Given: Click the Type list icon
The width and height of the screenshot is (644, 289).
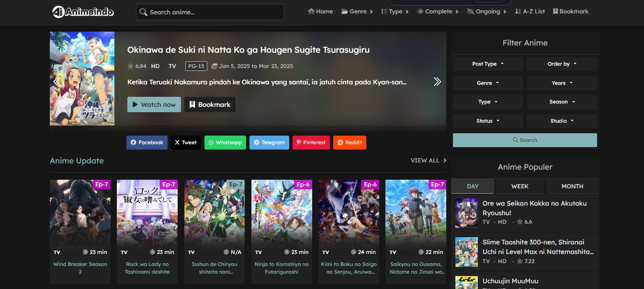Looking at the screenshot, I should coord(384,12).
